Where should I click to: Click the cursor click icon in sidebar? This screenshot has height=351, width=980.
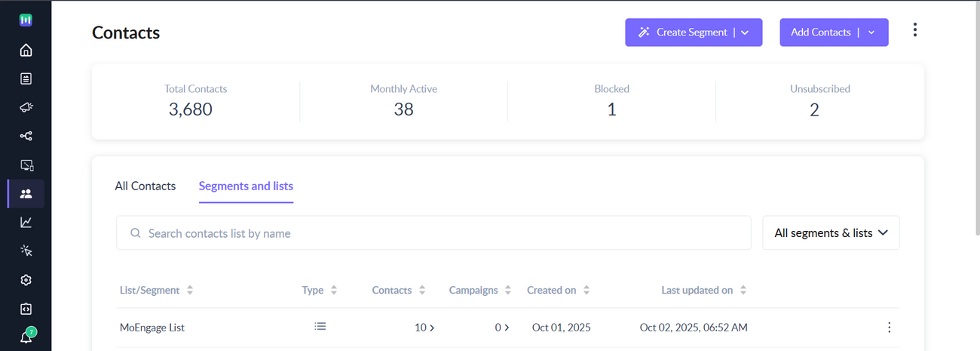coord(26,251)
